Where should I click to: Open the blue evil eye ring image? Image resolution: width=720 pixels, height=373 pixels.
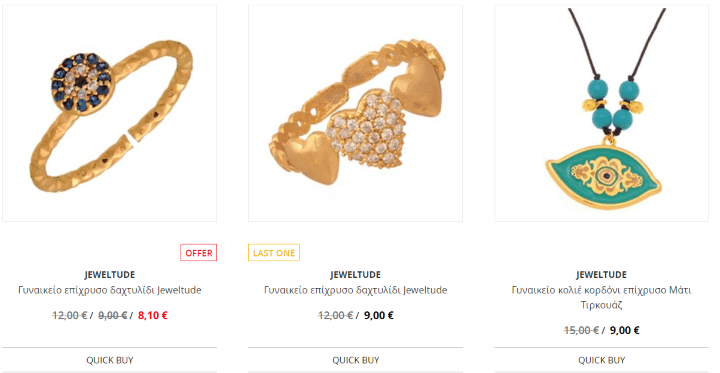point(109,113)
